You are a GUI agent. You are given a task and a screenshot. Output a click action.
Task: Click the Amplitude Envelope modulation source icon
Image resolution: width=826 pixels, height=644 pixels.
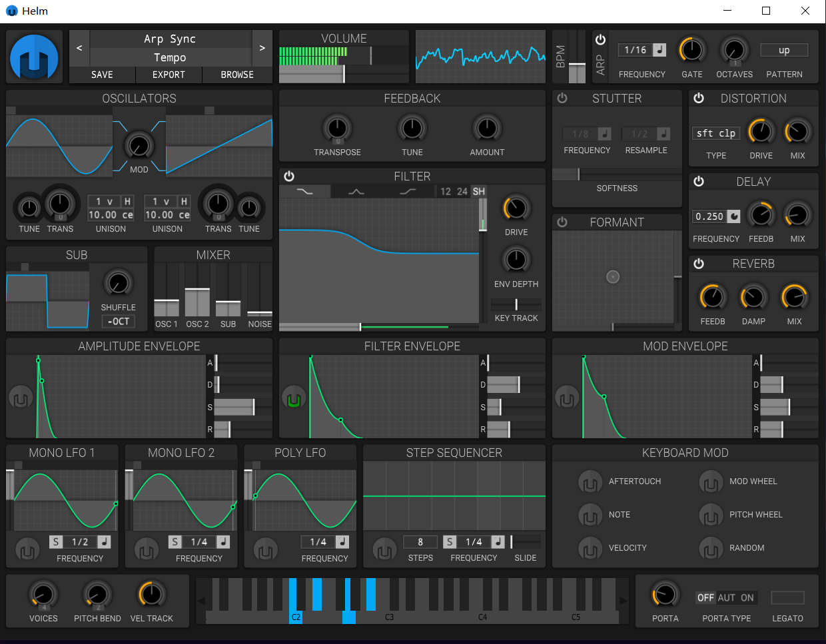tap(21, 398)
